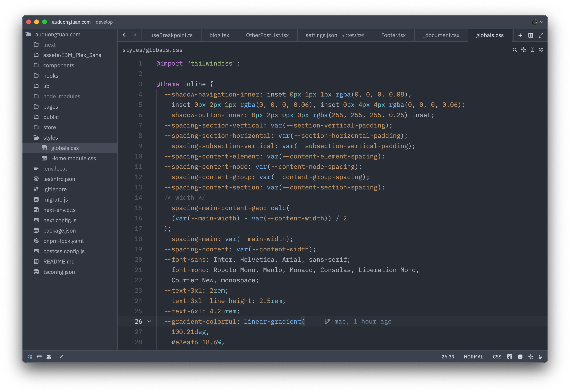Screen dimensions: 570x392
Task: Open postcss.config.js in the project tree
Action: (70, 251)
